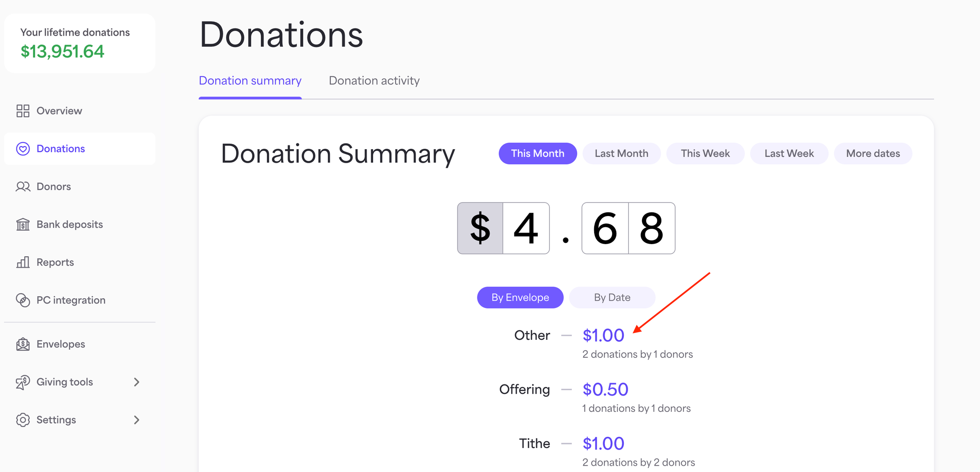Expand the Settings submenu chevron

[136, 420]
